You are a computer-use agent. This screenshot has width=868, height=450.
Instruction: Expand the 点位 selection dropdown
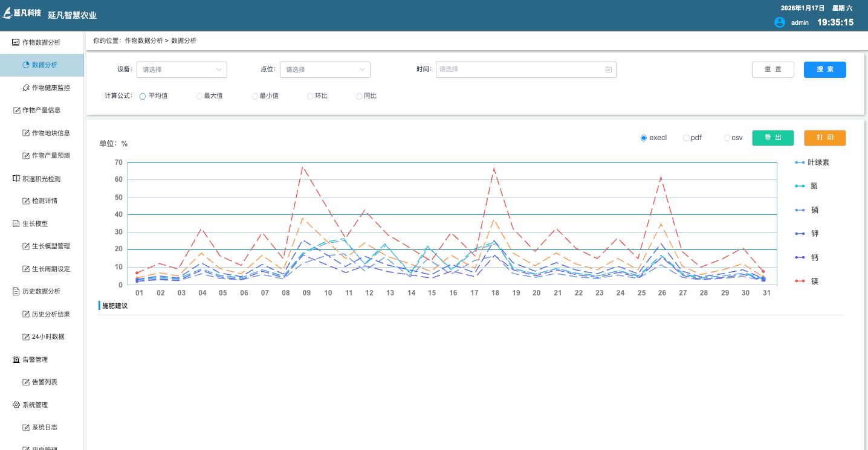325,69
